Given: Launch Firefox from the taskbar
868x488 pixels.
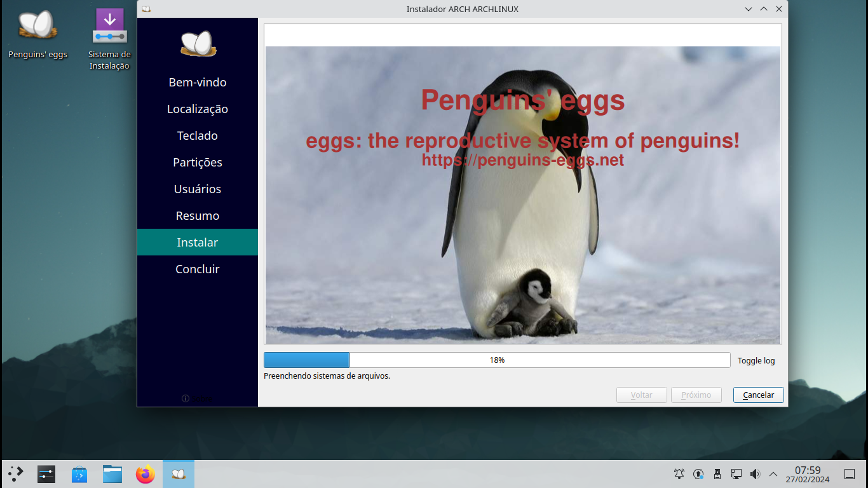Looking at the screenshot, I should [146, 474].
